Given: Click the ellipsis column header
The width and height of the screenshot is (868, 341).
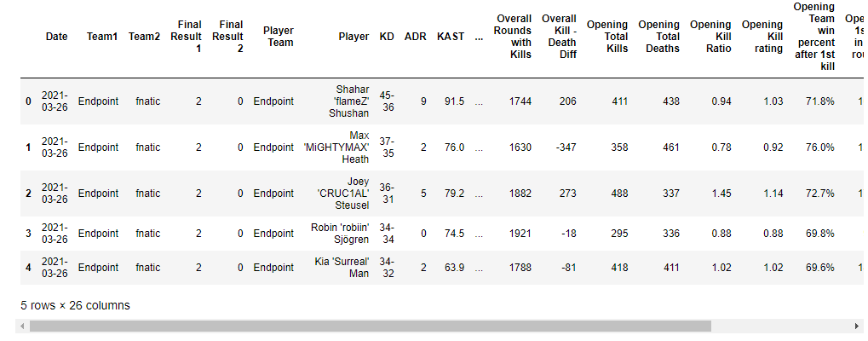Looking at the screenshot, I should [x=479, y=37].
